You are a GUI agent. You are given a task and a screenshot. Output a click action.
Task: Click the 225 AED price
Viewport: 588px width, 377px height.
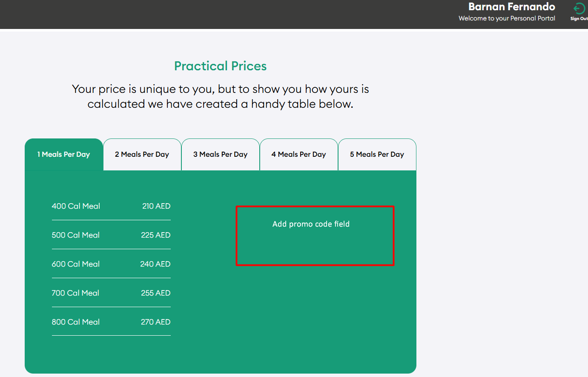pos(156,235)
